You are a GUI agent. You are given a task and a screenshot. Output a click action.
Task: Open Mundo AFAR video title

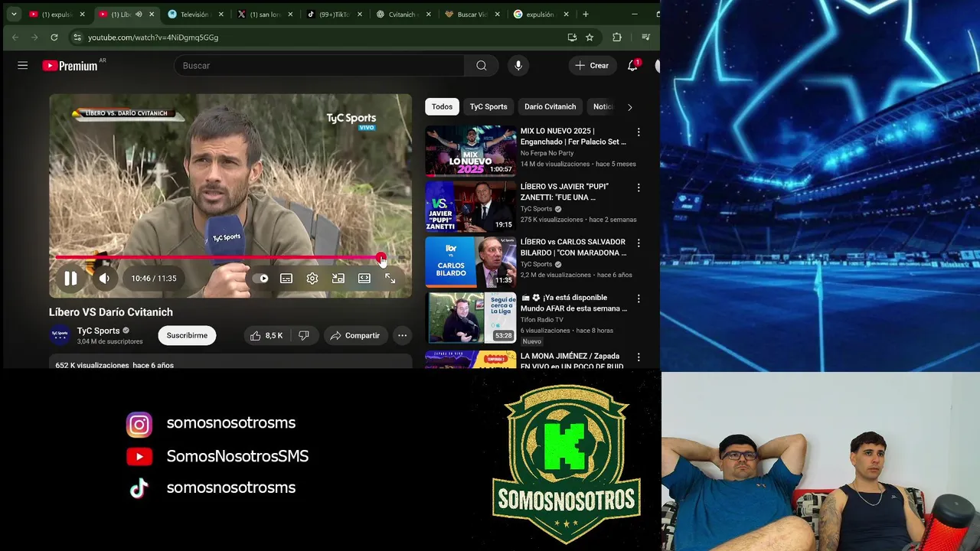click(573, 303)
